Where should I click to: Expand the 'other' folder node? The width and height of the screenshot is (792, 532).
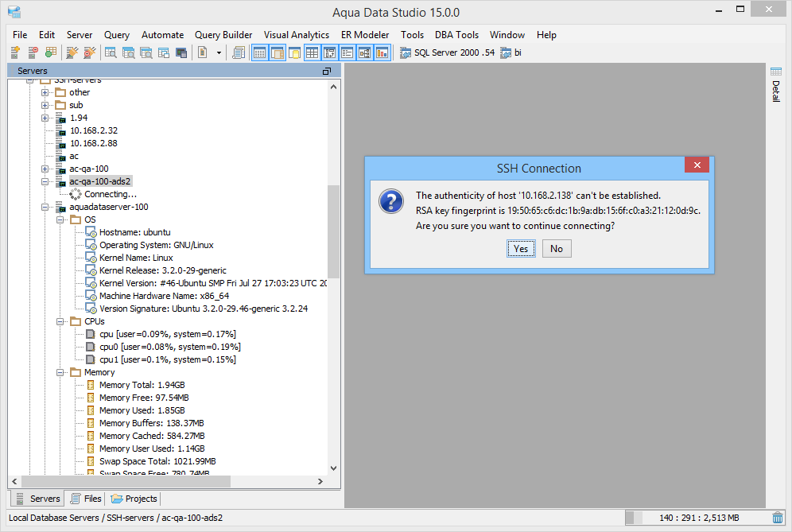click(45, 92)
